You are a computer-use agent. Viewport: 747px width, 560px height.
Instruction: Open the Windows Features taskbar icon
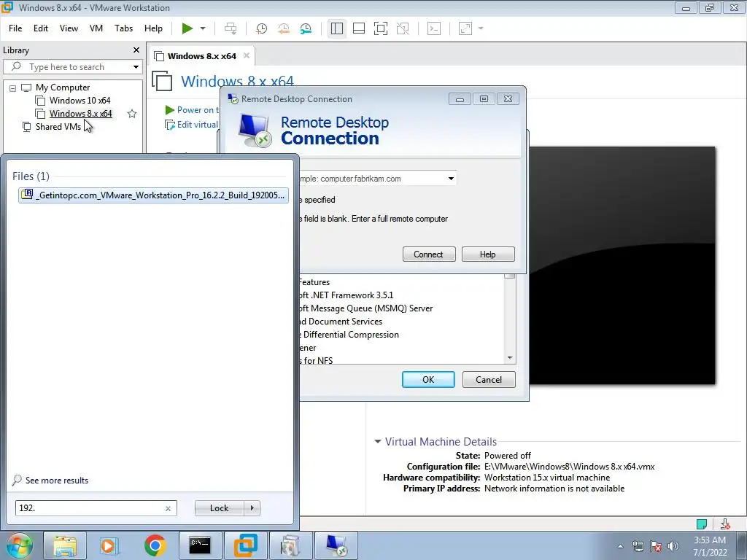290,545
